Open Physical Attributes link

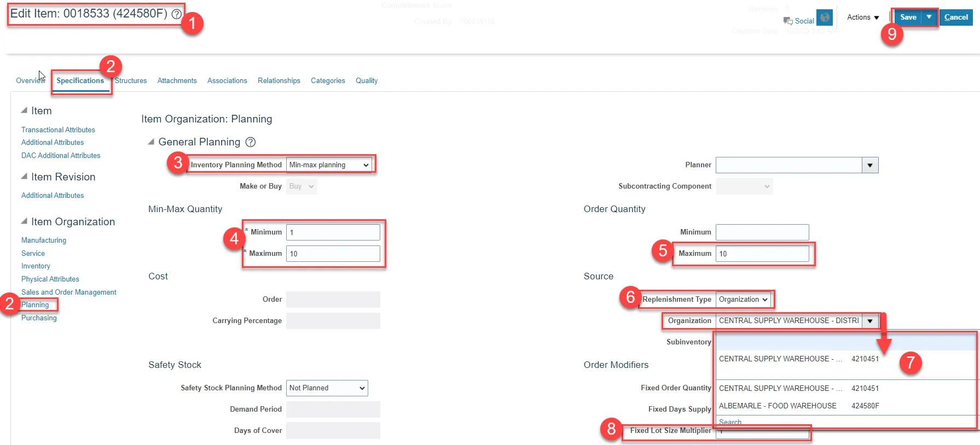[x=50, y=279]
